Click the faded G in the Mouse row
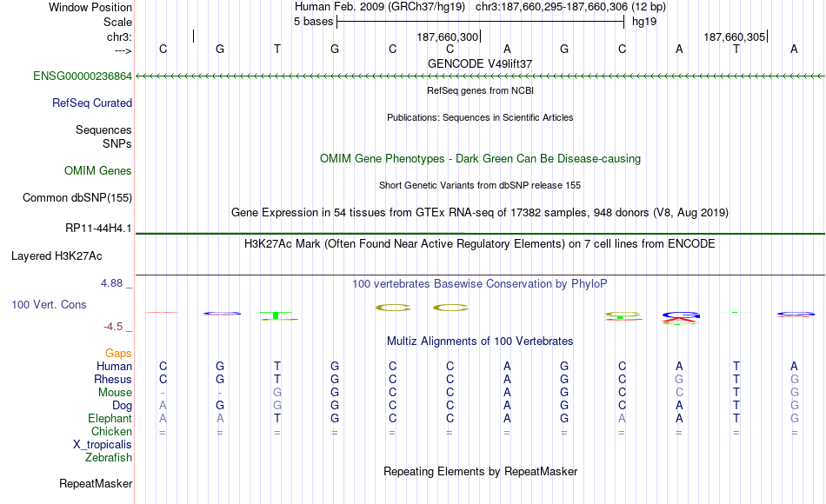 coord(277,393)
